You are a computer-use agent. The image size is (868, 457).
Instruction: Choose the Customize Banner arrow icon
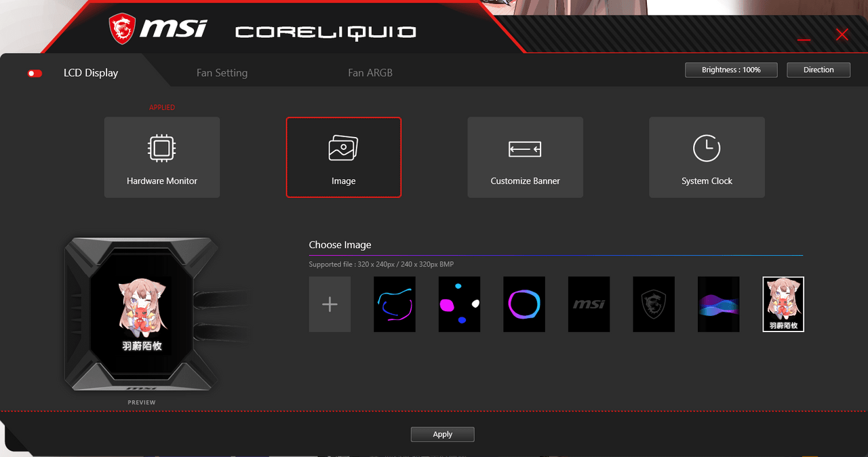tap(525, 149)
